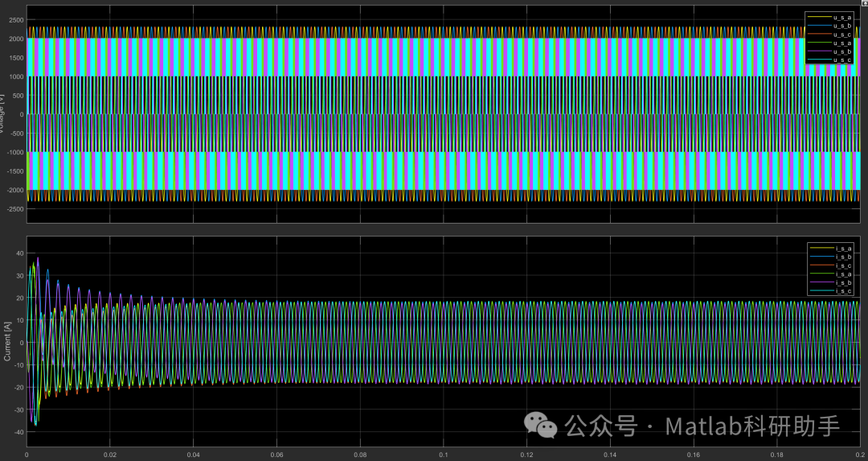
Task: Toggle the yellow i_s_a legend entry
Action: (830, 249)
